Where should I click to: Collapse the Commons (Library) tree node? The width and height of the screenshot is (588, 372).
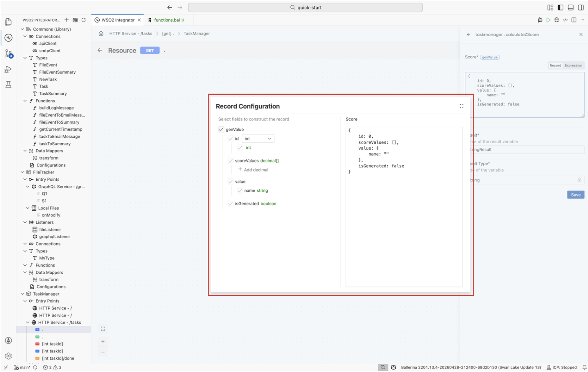pyautogui.click(x=22, y=29)
